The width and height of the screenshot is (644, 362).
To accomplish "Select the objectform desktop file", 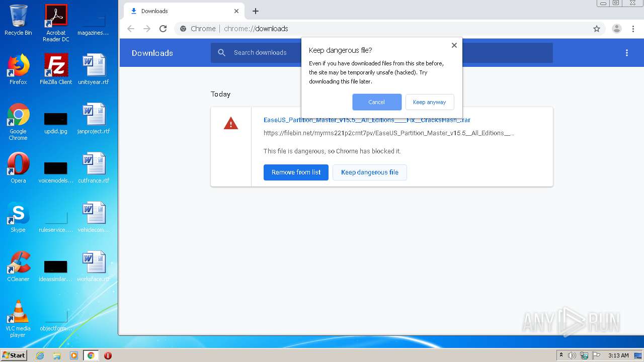I will [x=56, y=320].
